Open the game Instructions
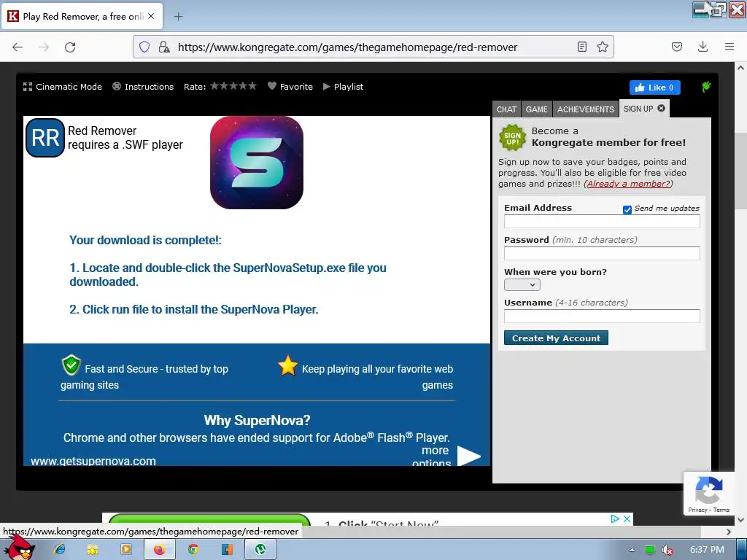The height and width of the screenshot is (560, 747). coord(143,87)
